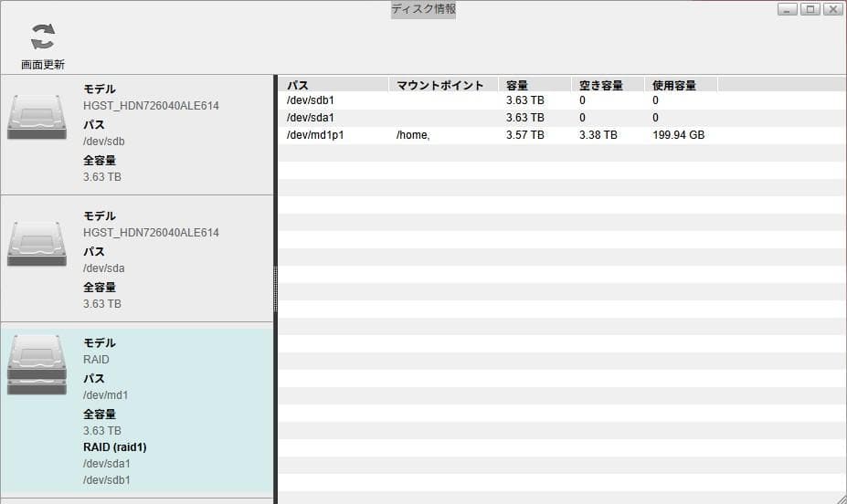Sort by 空き容量 column header
847x504 pixels.
coord(608,85)
